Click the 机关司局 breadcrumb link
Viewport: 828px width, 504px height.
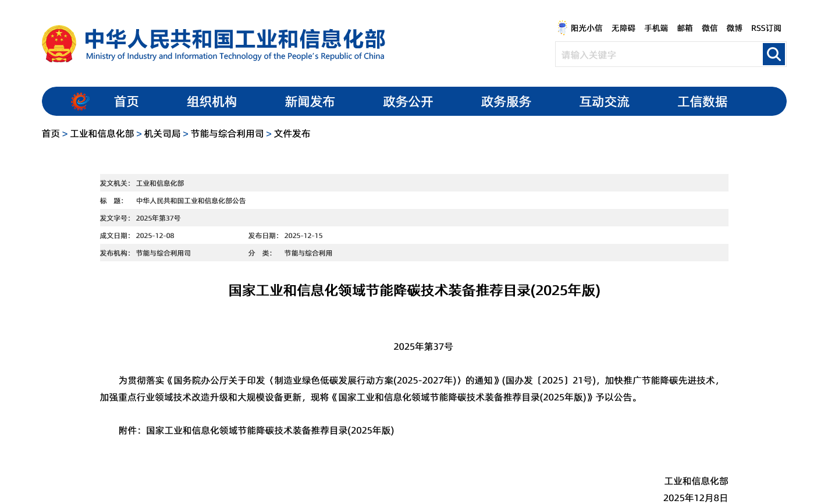point(162,134)
